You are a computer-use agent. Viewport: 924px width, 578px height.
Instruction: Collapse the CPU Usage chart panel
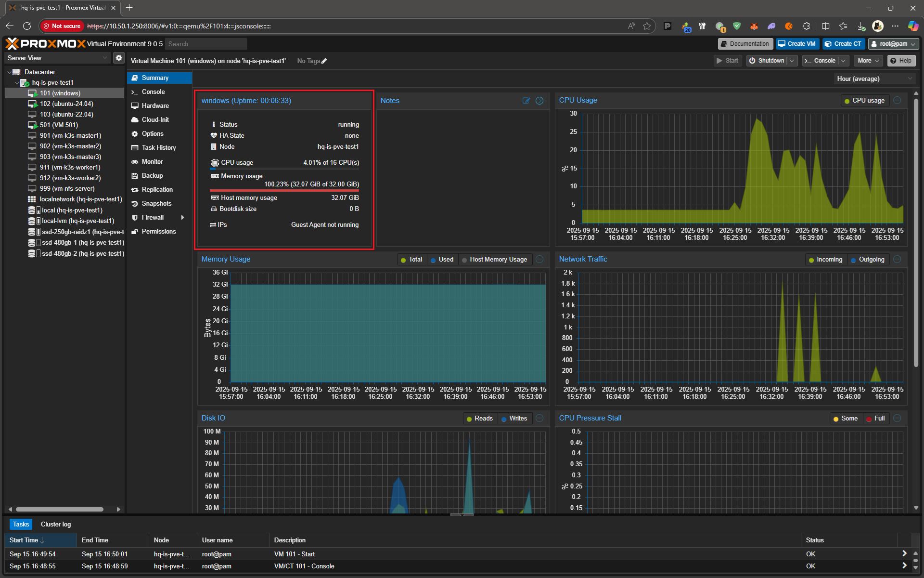897,100
